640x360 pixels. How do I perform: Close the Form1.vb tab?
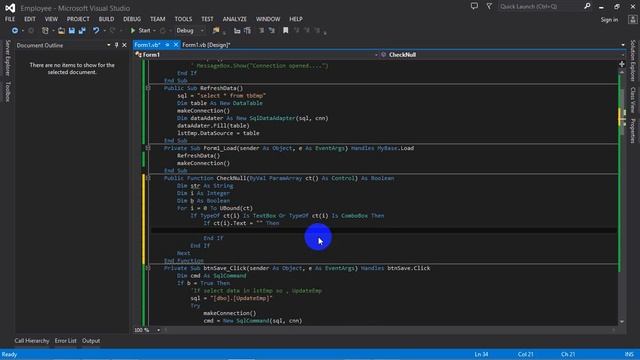[176, 44]
